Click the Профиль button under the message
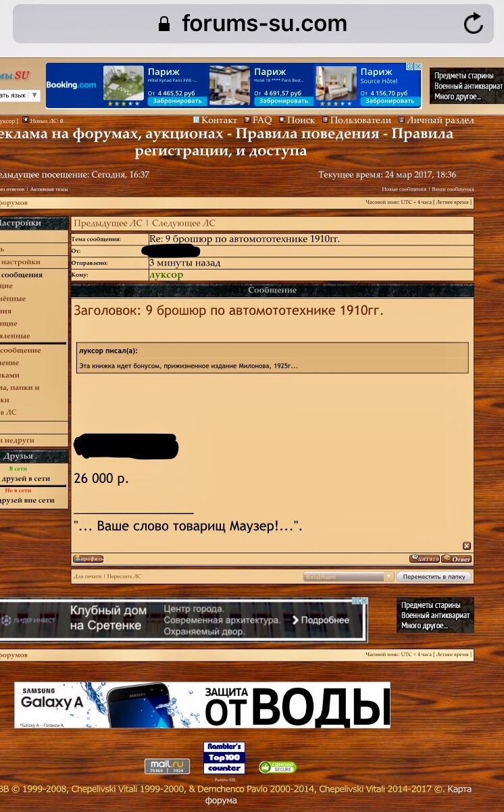The width and height of the screenshot is (504, 812). (x=89, y=559)
